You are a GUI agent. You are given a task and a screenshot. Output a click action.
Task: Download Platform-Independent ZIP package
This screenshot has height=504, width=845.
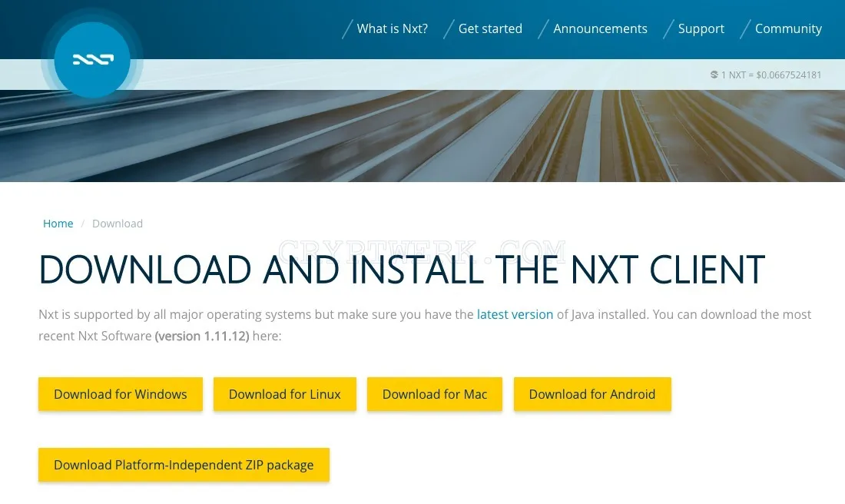(184, 465)
